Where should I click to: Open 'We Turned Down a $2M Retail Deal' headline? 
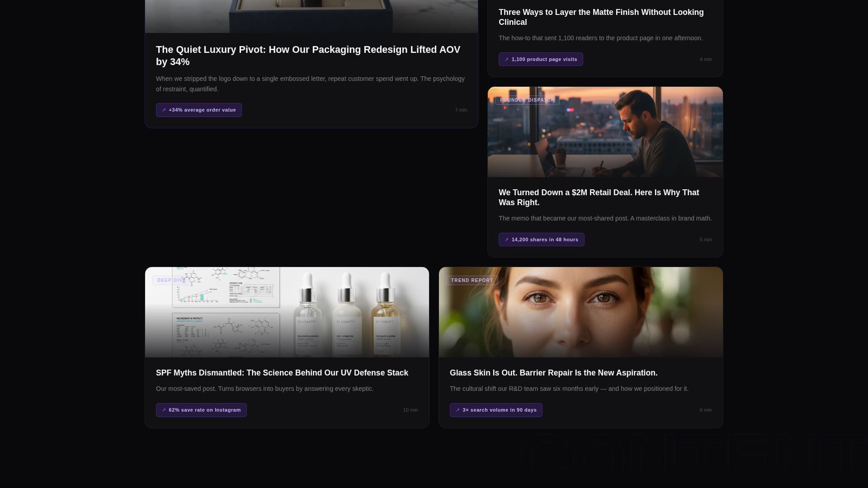pos(599,197)
